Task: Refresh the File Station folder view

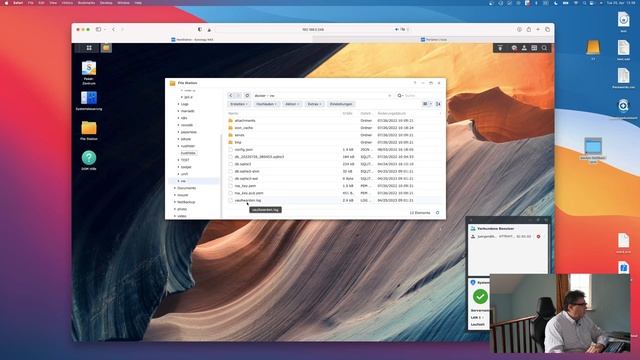Action: click(x=247, y=96)
